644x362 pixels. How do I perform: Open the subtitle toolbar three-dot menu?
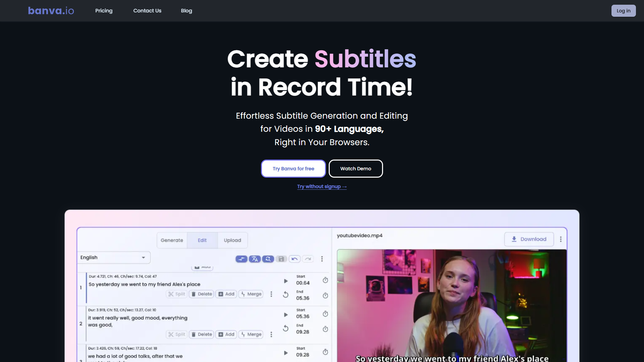pyautogui.click(x=322, y=259)
